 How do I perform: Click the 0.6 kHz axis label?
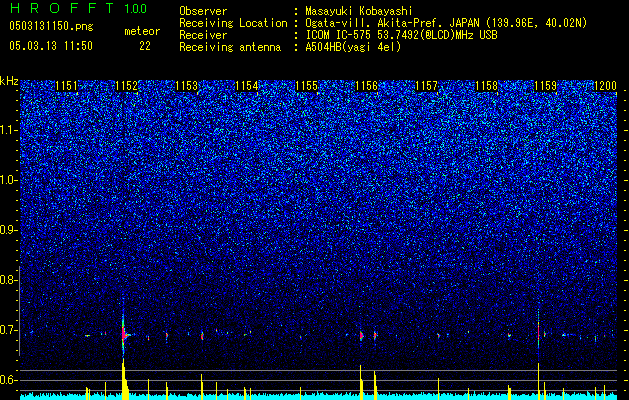pyautogui.click(x=8, y=380)
